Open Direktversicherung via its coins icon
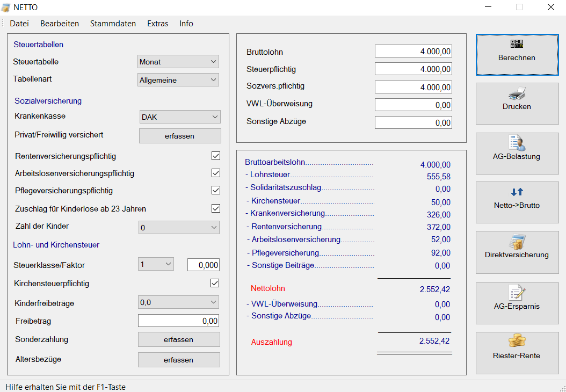The height and width of the screenshot is (392, 566). [x=517, y=242]
